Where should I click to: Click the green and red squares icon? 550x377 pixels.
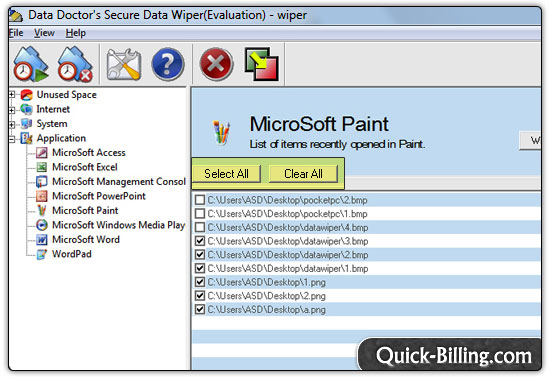point(262,64)
